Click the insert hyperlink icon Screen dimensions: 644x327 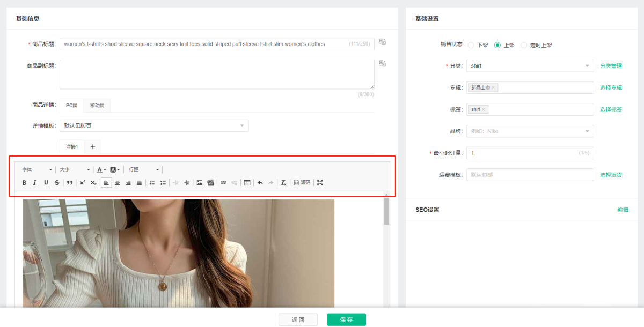[x=223, y=183]
